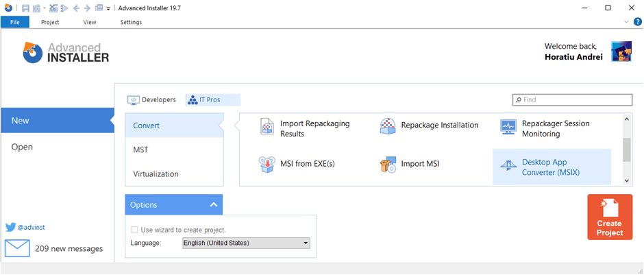Select Import MSI label
Viewport: 644px width, 275px height.
click(420, 164)
